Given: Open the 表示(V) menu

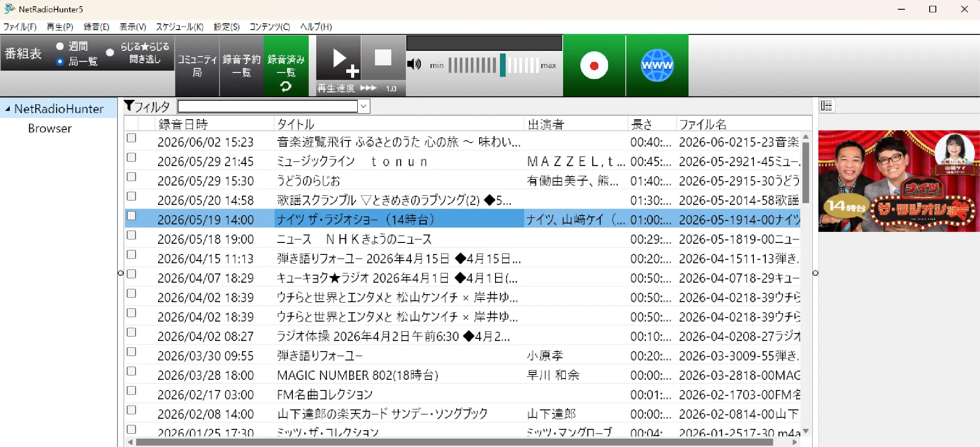Looking at the screenshot, I should coord(132,27).
